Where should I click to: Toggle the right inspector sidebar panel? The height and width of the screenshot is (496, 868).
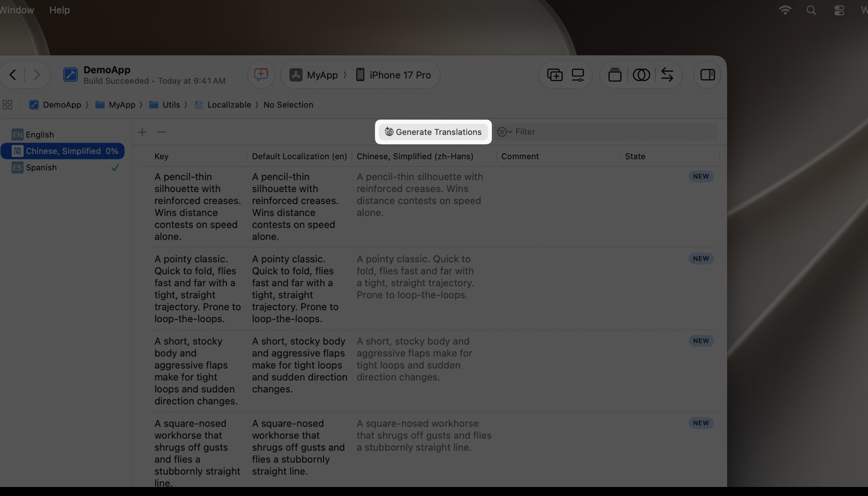click(708, 75)
